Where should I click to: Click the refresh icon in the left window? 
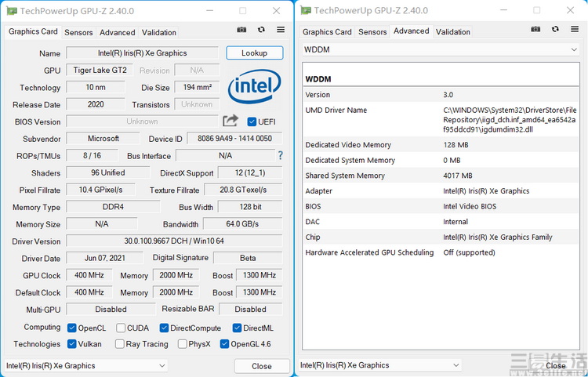(x=261, y=30)
